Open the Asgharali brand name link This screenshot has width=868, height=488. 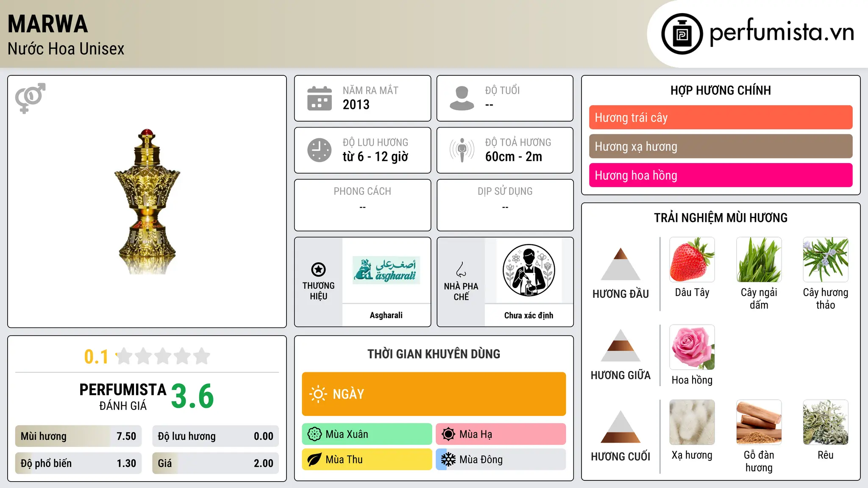(x=386, y=315)
